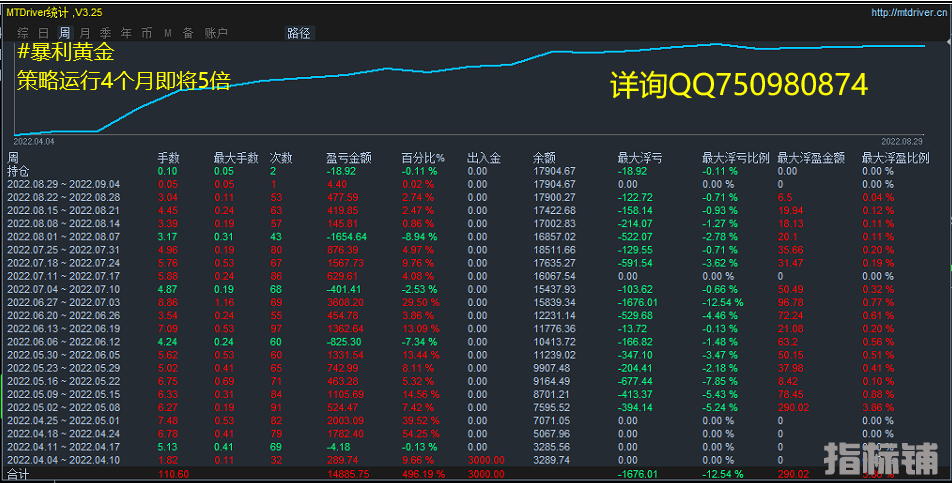952x483 pixels.
Task: Select the M tab
Action: 167,33
